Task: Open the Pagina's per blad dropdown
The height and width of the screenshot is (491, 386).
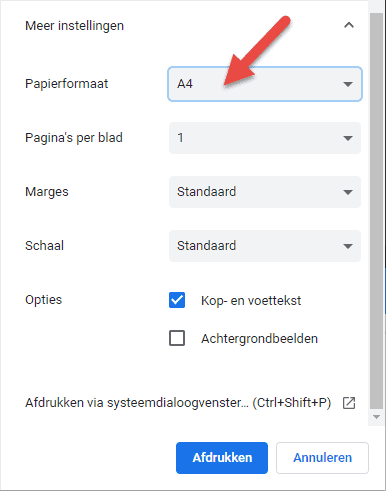Action: click(265, 138)
